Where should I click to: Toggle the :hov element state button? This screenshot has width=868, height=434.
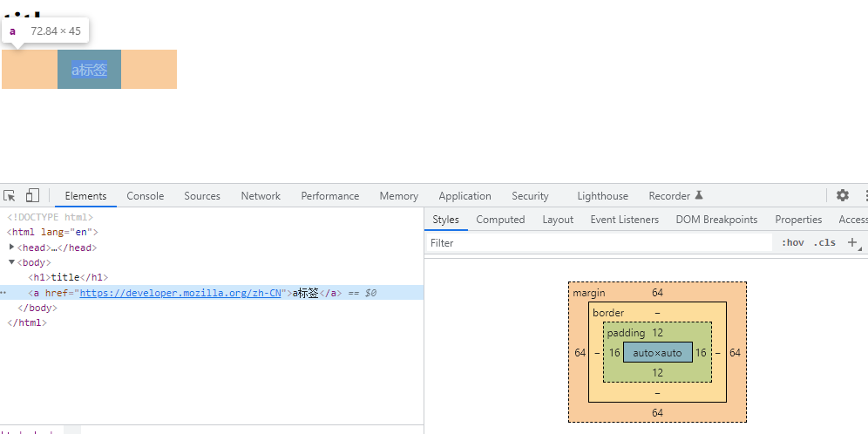pos(793,242)
